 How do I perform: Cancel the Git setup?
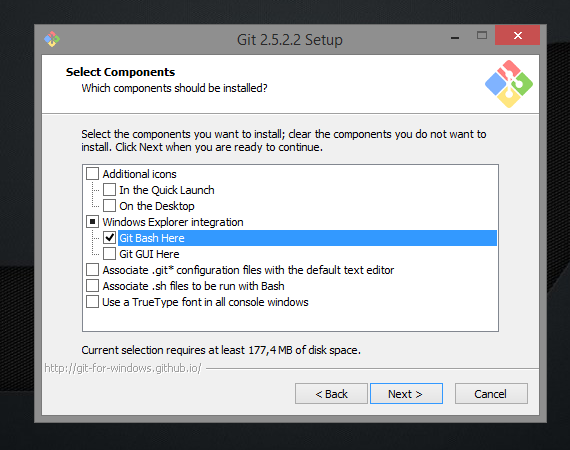[491, 394]
